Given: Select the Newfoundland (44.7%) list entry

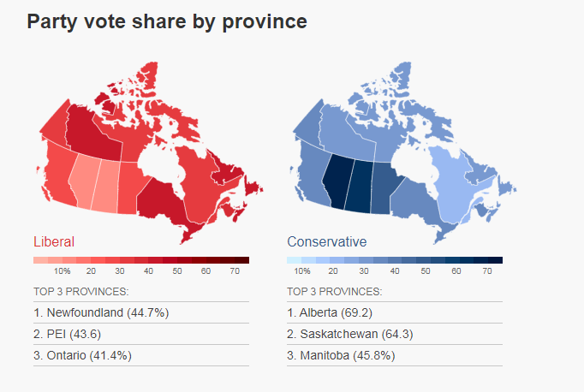Looking at the screenshot, I should pos(102,312).
